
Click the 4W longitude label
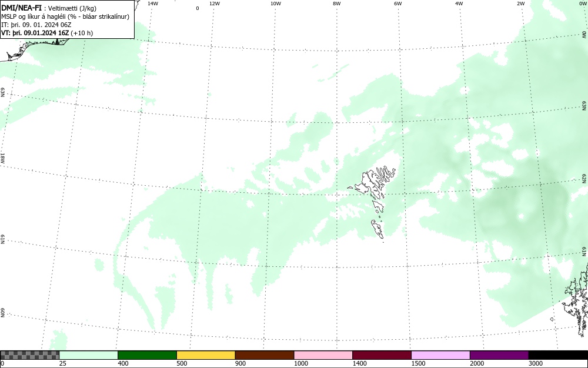(x=459, y=4)
